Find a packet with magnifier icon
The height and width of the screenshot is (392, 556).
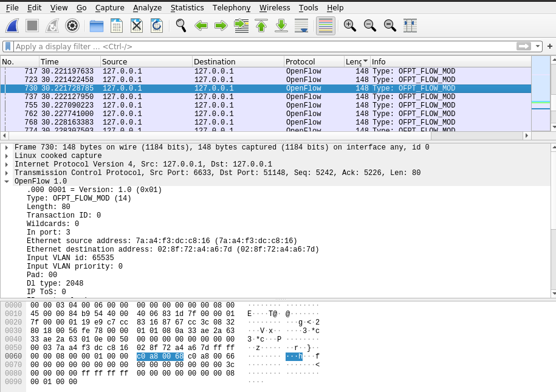(181, 26)
